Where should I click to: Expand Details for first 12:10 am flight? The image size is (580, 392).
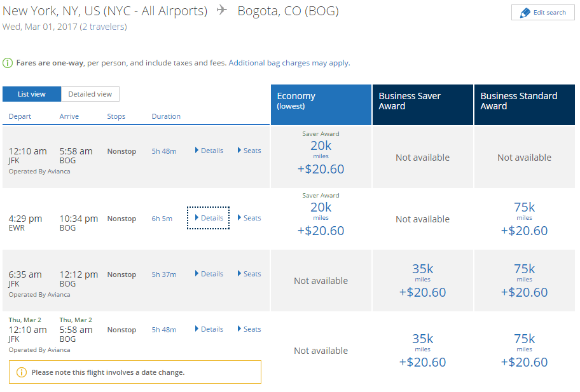point(209,151)
